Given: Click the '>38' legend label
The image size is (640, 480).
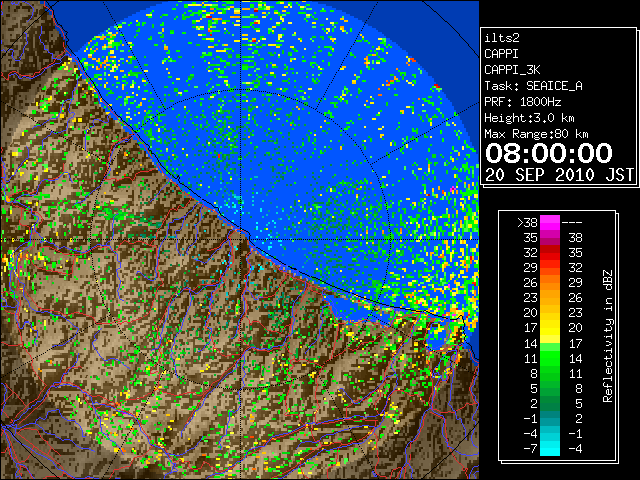Looking at the screenshot, I should pos(527,223).
